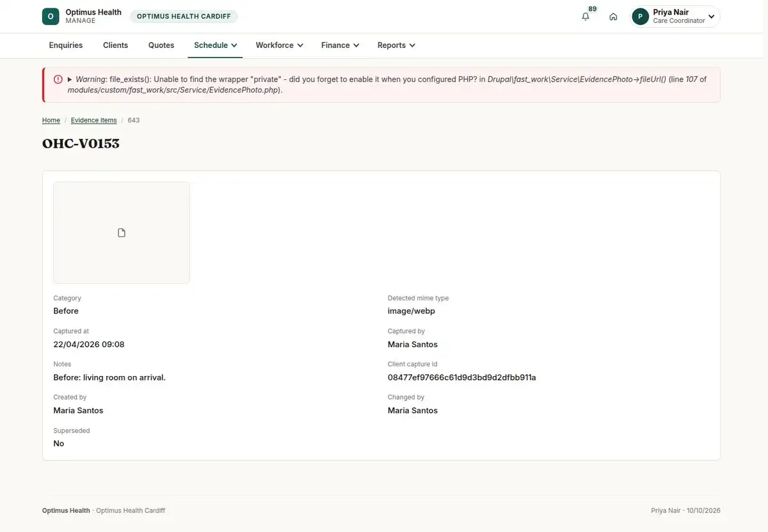Open the Finance dropdown
Screen dimensions: 768x532
[340, 45]
